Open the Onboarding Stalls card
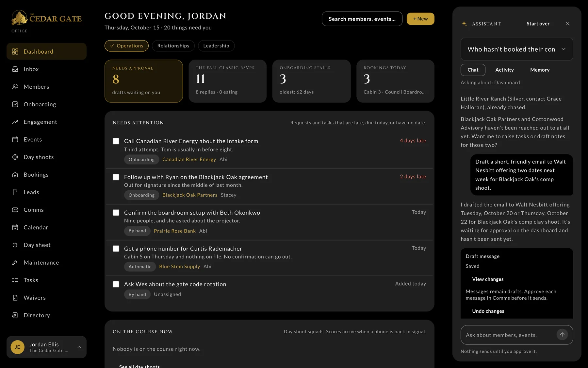The width and height of the screenshot is (588, 368). click(311, 81)
